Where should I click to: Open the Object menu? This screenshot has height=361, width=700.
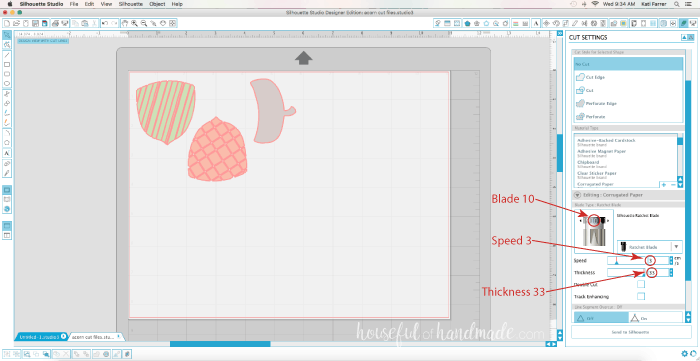click(157, 4)
